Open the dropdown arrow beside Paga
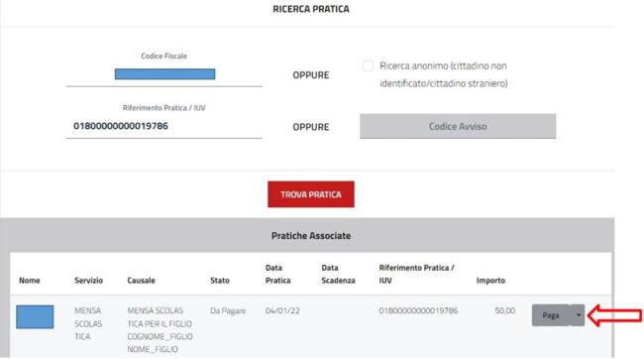The width and height of the screenshot is (644, 359). (578, 315)
